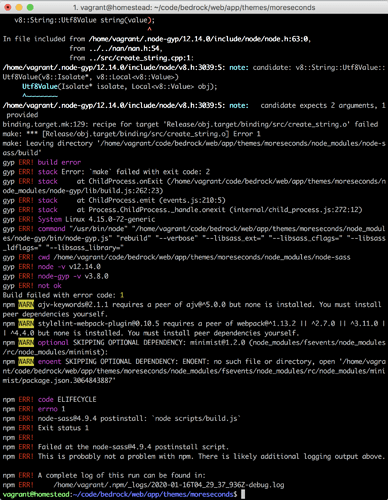
Task: Click the cyan Utf8Value function name
Action: coord(40,87)
